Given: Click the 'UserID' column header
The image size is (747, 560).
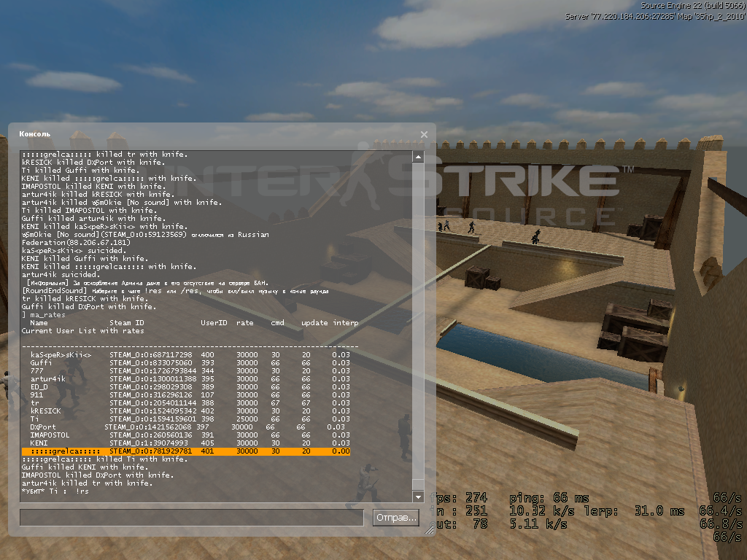Looking at the screenshot, I should [x=214, y=323].
